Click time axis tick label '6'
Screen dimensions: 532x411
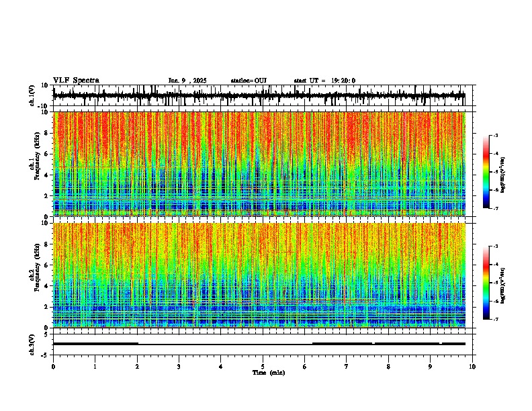[305, 367]
